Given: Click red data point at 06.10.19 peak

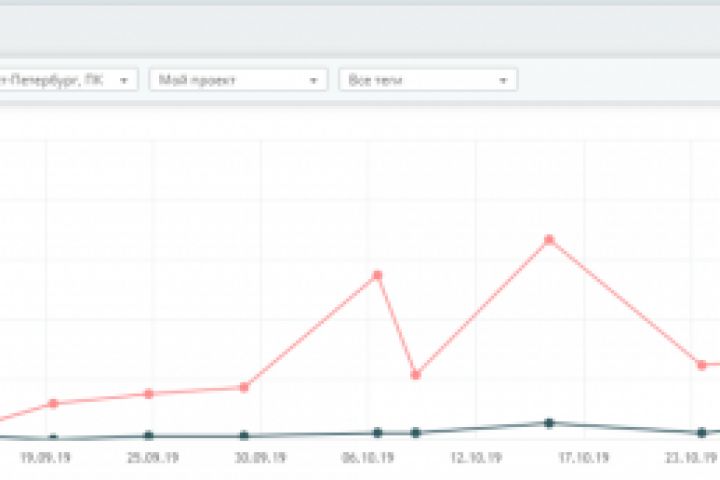Looking at the screenshot, I should pos(377,275).
